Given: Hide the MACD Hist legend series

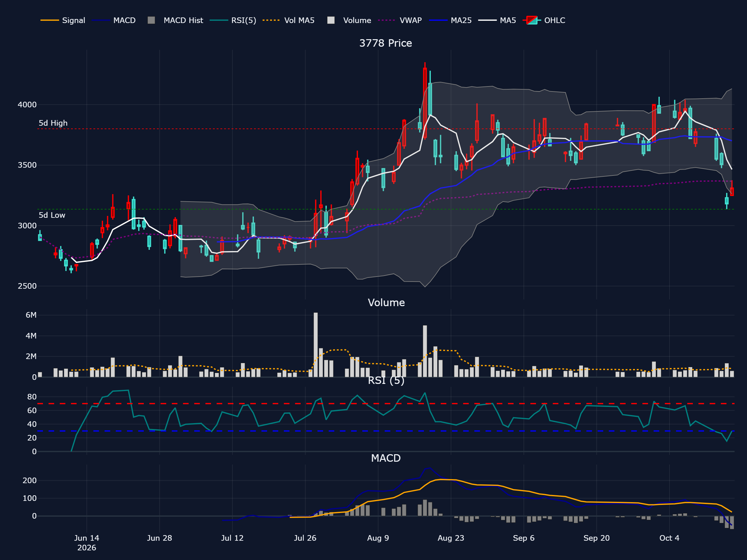Looking at the screenshot, I should [175, 20].
